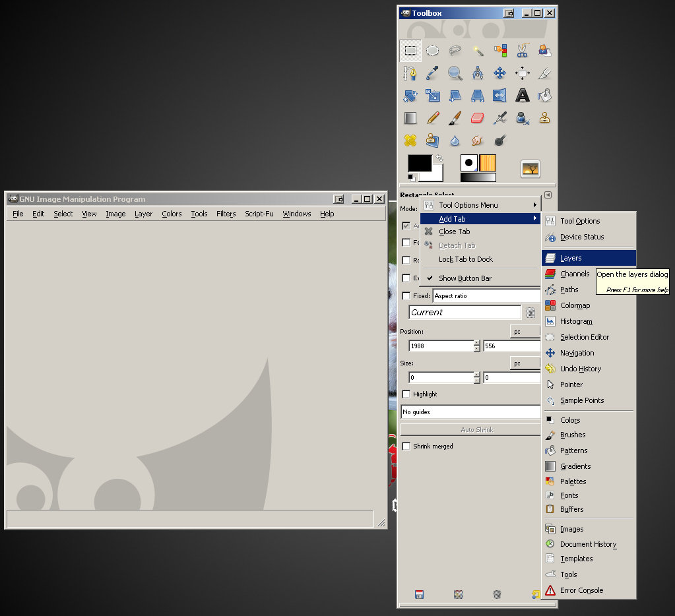The image size is (675, 616).
Task: Select the Perspective tool
Action: [x=478, y=96]
